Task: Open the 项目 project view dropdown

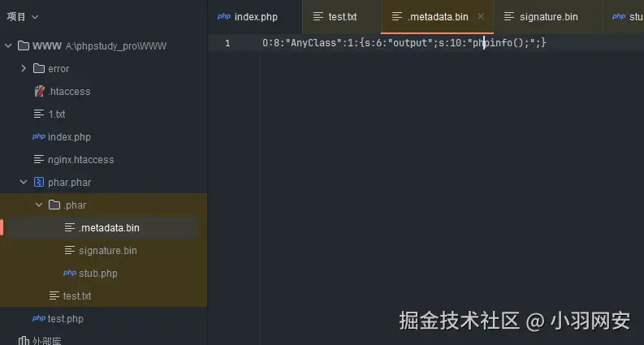Action: (23, 17)
